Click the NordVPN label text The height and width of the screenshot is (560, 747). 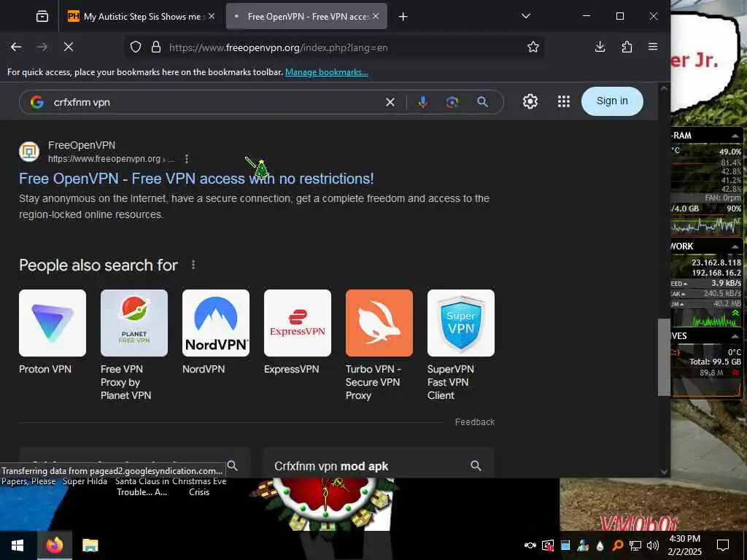point(204,369)
